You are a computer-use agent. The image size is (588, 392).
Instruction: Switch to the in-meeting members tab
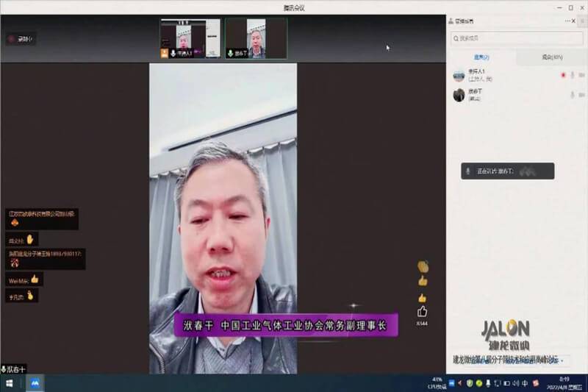(481, 57)
